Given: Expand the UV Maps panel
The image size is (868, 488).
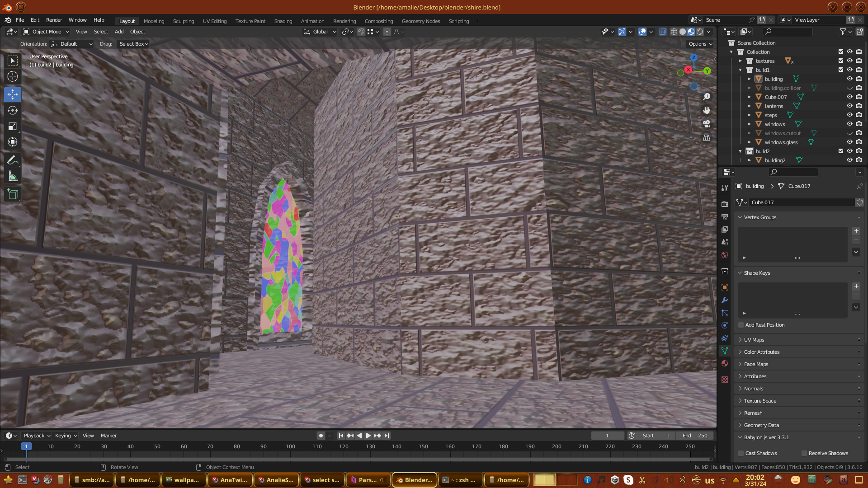Looking at the screenshot, I should (754, 340).
